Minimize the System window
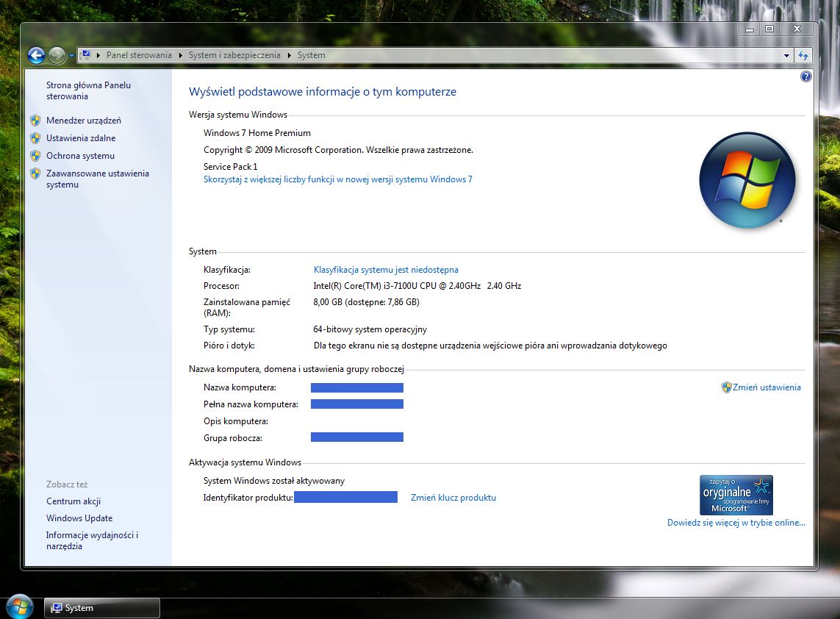 coord(750,29)
